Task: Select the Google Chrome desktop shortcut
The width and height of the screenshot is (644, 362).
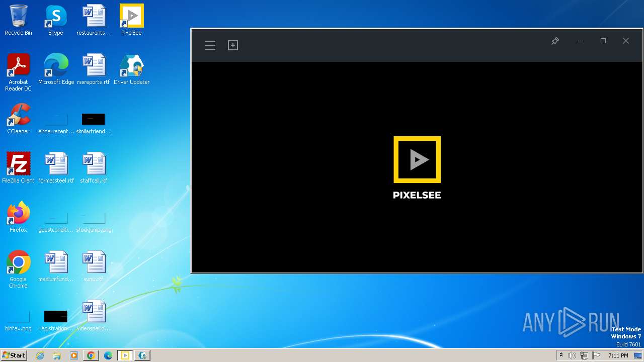Action: tap(18, 269)
